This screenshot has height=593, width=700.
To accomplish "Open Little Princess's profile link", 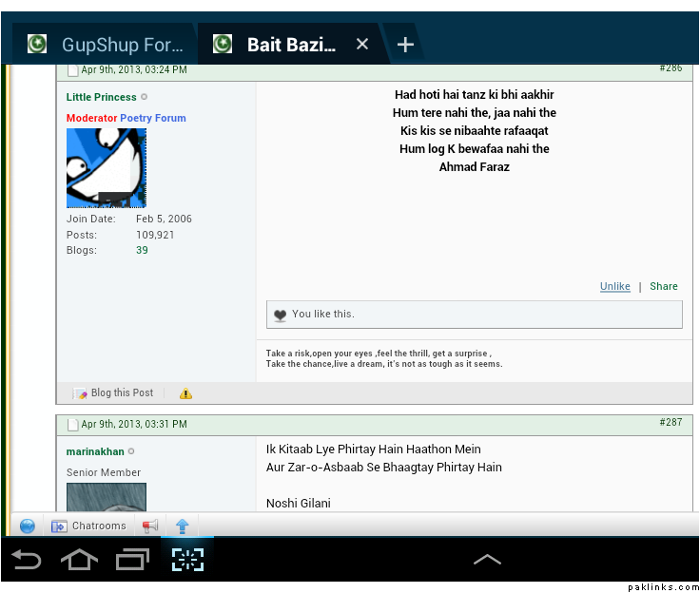I will 101,97.
